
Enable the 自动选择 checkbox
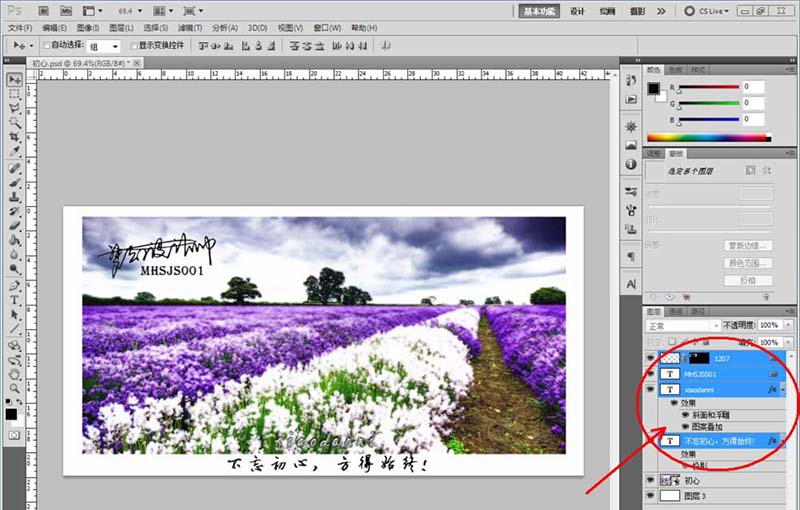pyautogui.click(x=46, y=45)
